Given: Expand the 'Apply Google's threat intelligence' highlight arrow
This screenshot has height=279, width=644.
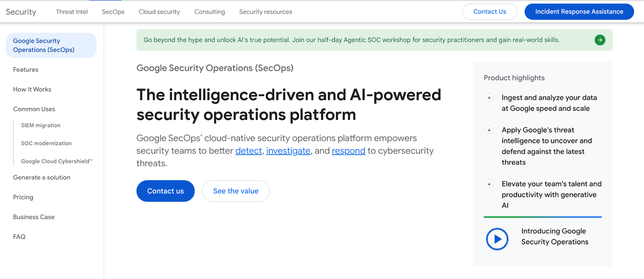Looking at the screenshot, I should coord(489,130).
